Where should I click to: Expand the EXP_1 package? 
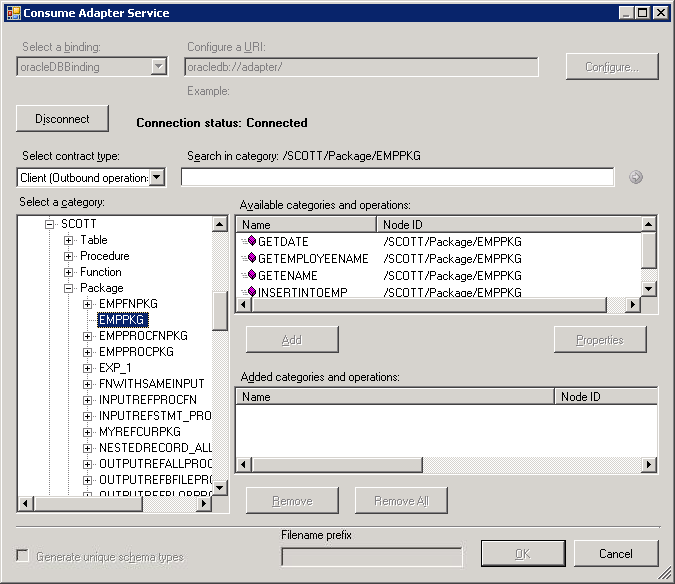pos(87,368)
